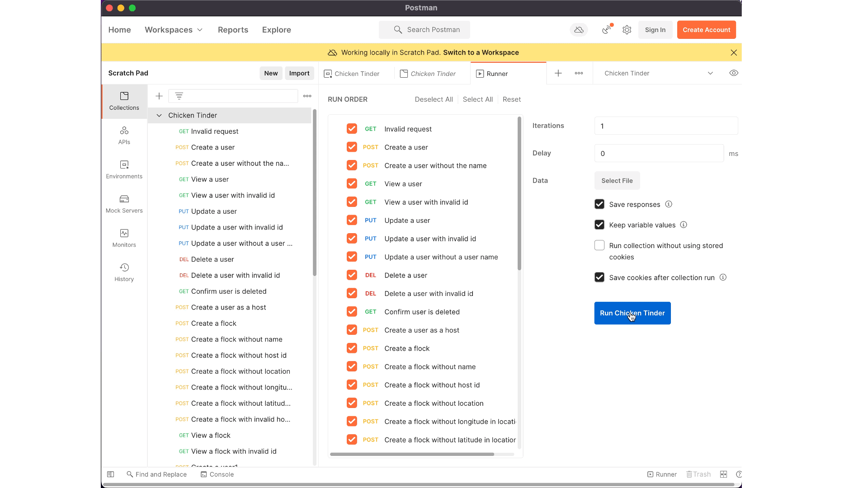Disable the Save responses checkbox
Image resolution: width=868 pixels, height=488 pixels.
coord(599,204)
